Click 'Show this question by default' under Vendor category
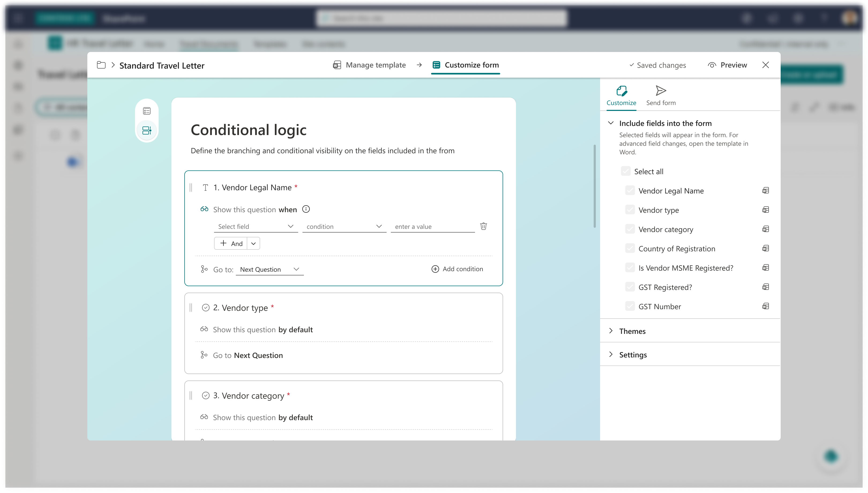Screen dimensions: 868x493 pyautogui.click(x=263, y=417)
